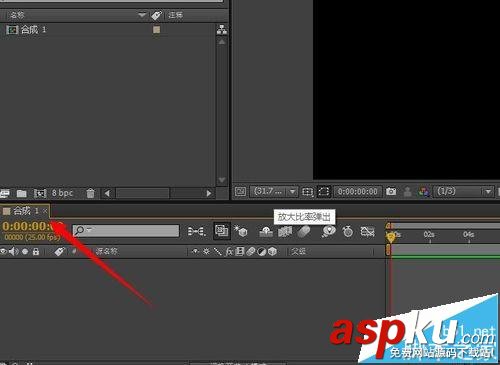Viewport: 500px width, 365px height.
Task: Click the 注释 comment column header
Action: (x=176, y=15)
